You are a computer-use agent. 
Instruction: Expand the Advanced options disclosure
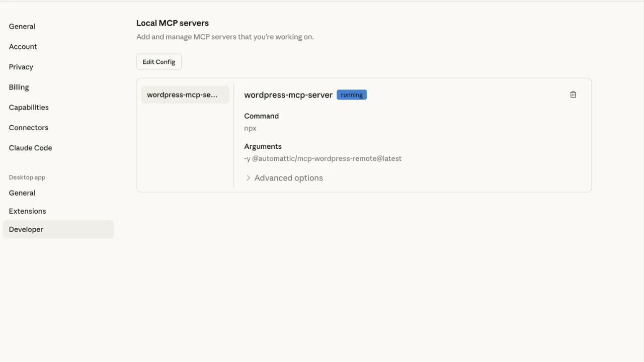(x=288, y=177)
